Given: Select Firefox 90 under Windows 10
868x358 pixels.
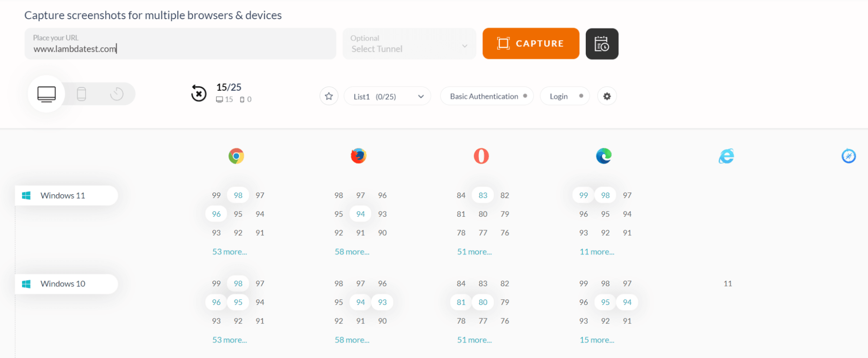Looking at the screenshot, I should click(382, 321).
